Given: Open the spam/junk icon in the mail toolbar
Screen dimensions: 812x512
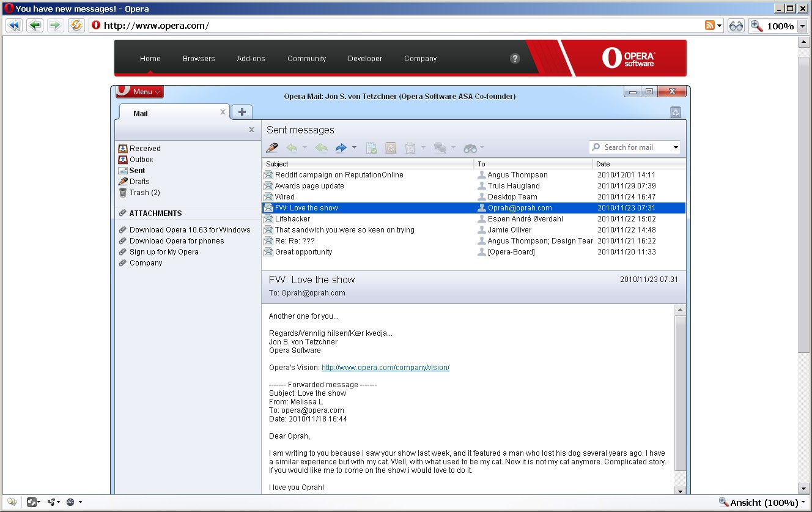Looking at the screenshot, I should click(x=390, y=147).
